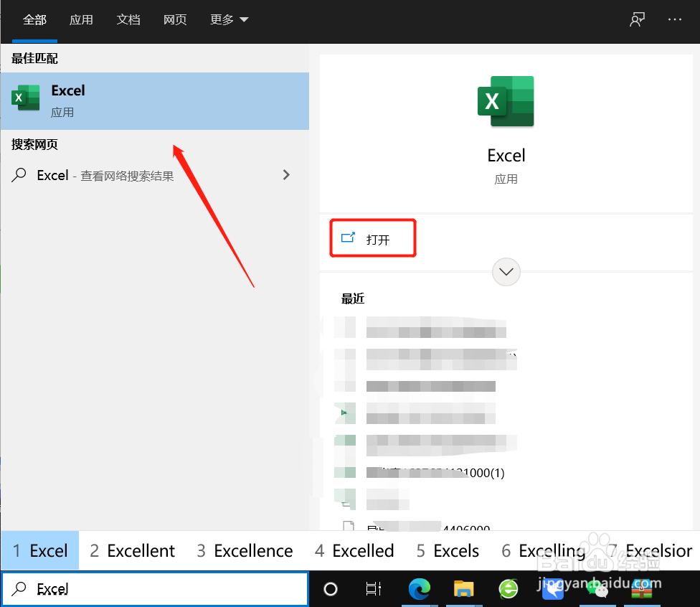
Task: Click the Excel app icon in best match
Action: tap(25, 98)
